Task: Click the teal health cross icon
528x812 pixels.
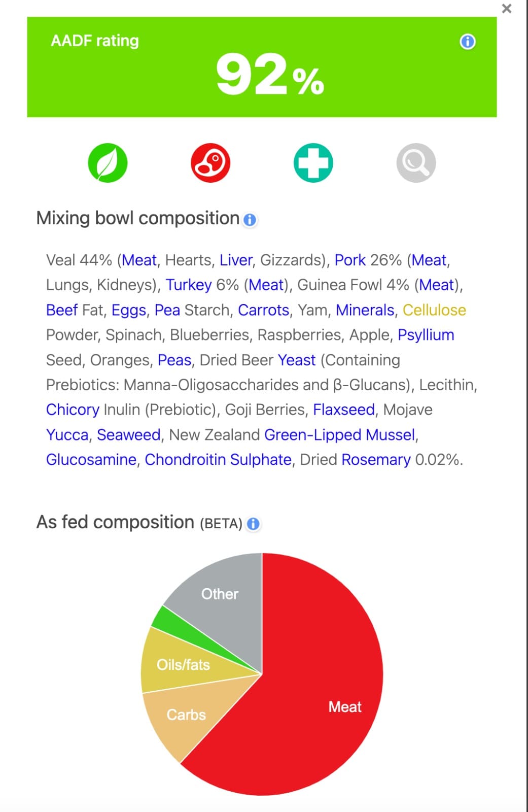Action: [313, 163]
